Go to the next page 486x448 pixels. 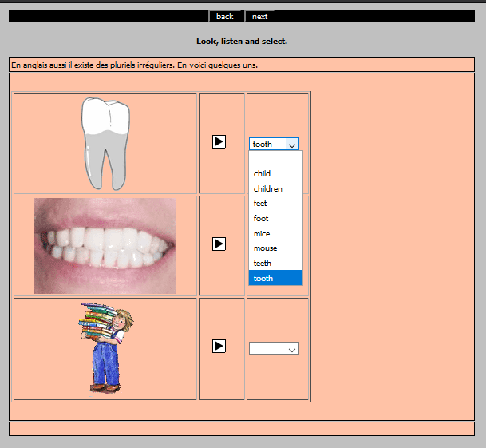[259, 16]
